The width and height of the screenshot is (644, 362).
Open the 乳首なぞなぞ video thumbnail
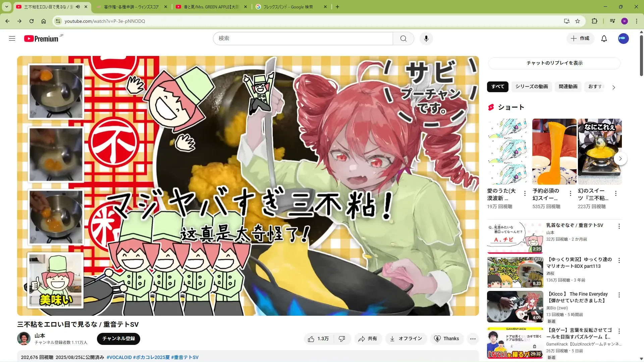point(515,237)
